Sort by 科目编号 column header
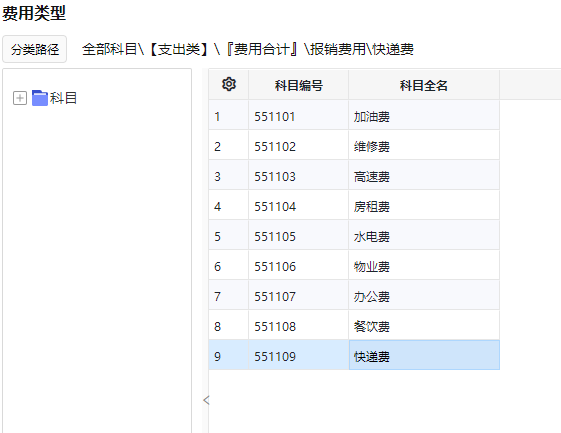 click(x=298, y=85)
